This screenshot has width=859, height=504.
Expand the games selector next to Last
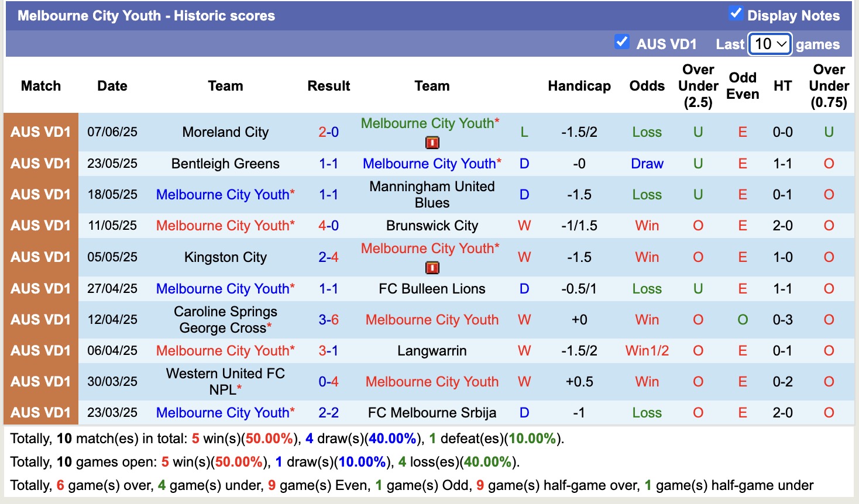[x=769, y=44]
